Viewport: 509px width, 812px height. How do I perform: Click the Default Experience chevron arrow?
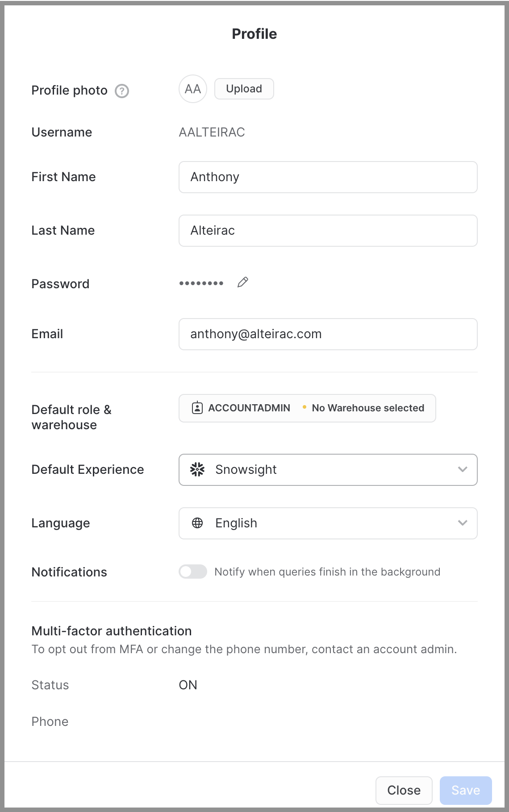(463, 469)
